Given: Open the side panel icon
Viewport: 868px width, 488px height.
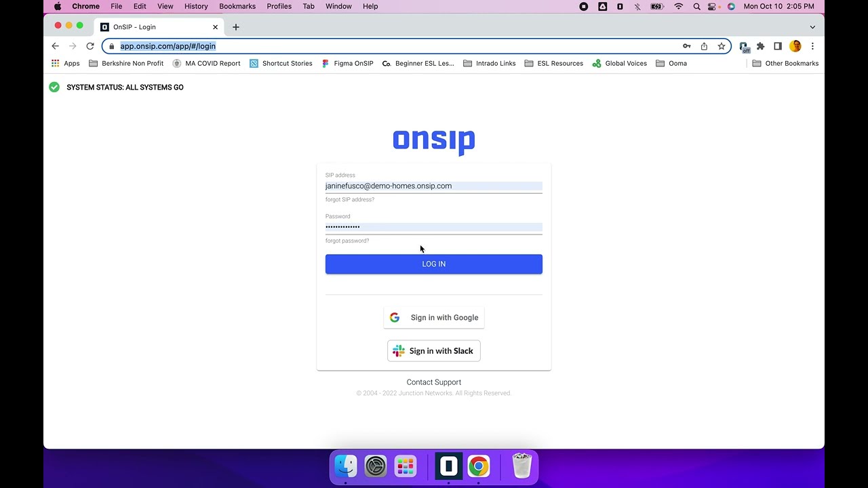Looking at the screenshot, I should [x=778, y=46].
